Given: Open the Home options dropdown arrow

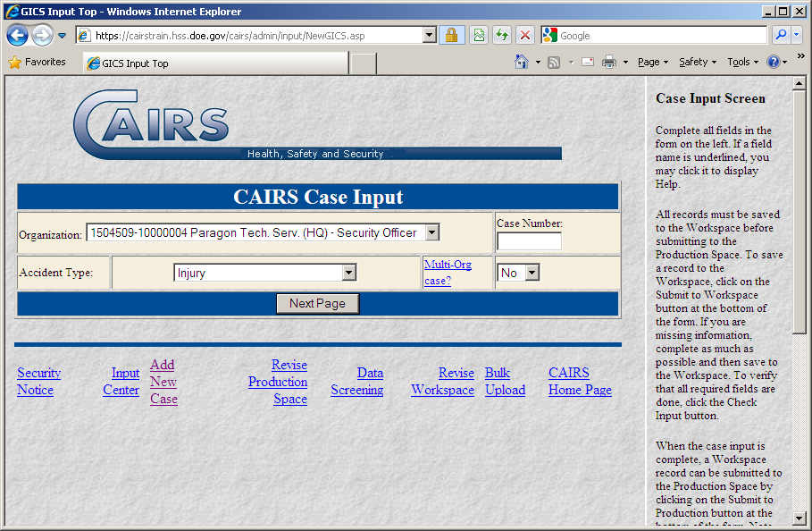Looking at the screenshot, I should coord(538,63).
